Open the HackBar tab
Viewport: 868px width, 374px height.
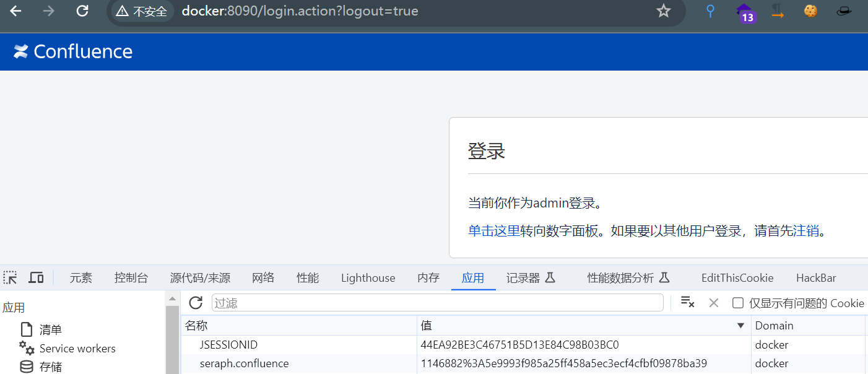816,278
